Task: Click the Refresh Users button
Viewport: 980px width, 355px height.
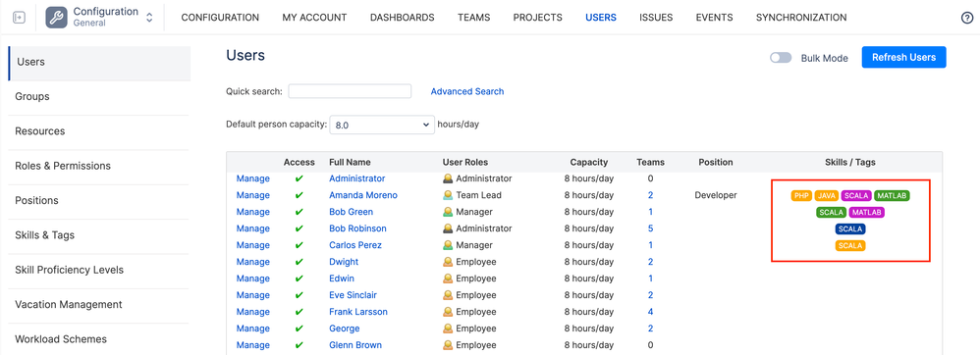Action: pyautogui.click(x=903, y=58)
